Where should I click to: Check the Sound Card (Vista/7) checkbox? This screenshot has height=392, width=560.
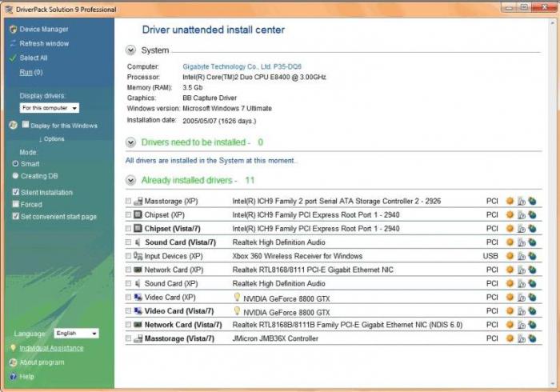click(x=128, y=242)
